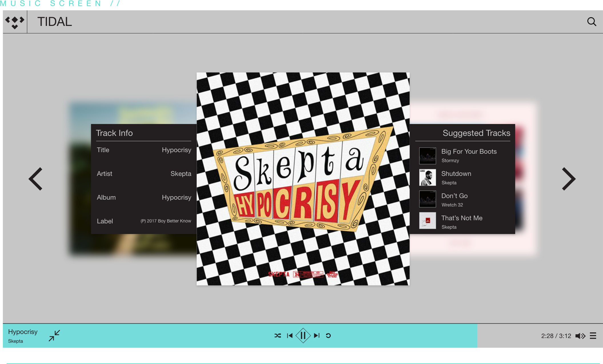Seek within the teal progress bar

point(171,336)
